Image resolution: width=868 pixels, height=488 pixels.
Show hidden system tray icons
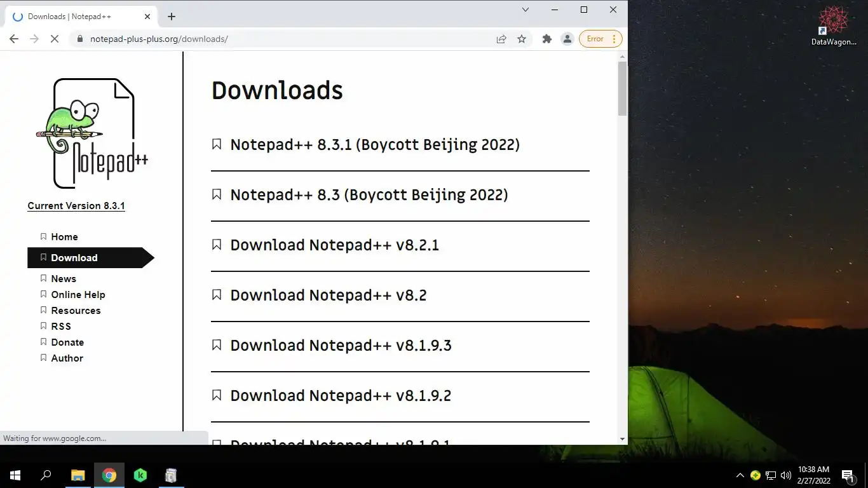click(740, 475)
